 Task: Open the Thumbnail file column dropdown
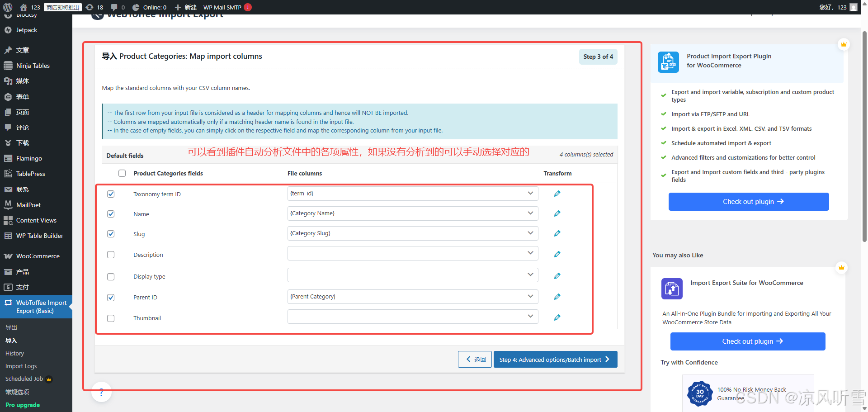413,317
